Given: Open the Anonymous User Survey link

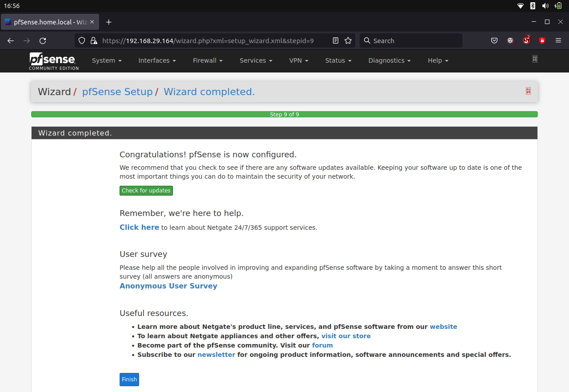Looking at the screenshot, I should coord(168,286).
